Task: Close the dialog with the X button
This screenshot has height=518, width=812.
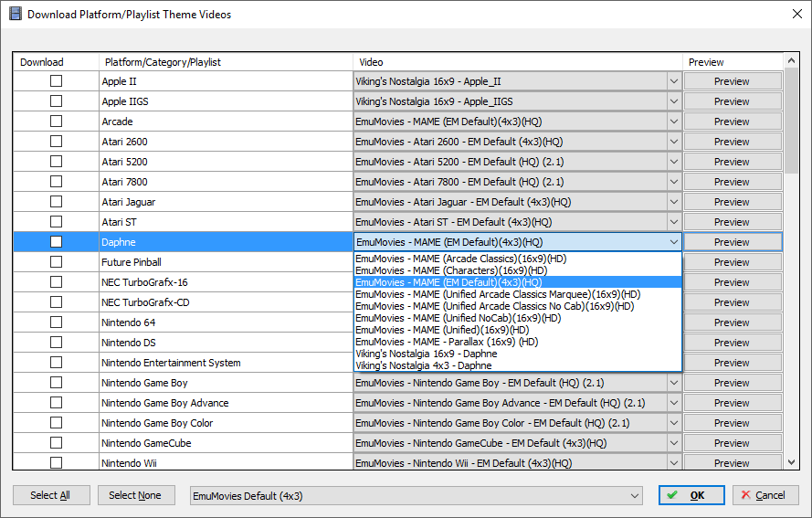Action: (x=797, y=14)
